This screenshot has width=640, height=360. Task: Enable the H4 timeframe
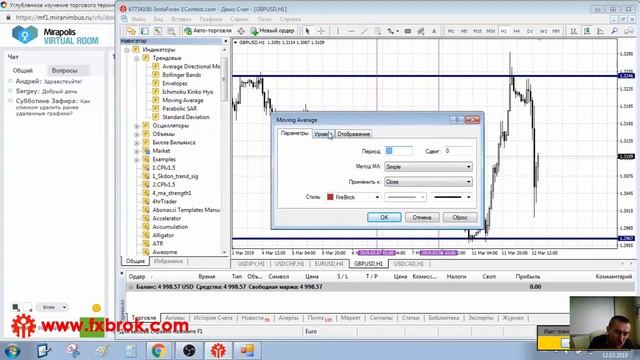click(x=517, y=31)
